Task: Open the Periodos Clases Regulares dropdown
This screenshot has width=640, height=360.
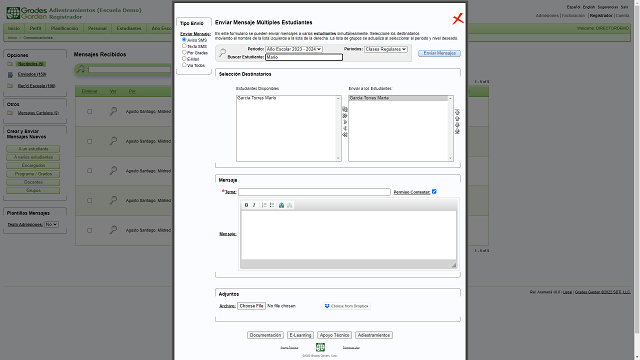Action: coord(386,49)
